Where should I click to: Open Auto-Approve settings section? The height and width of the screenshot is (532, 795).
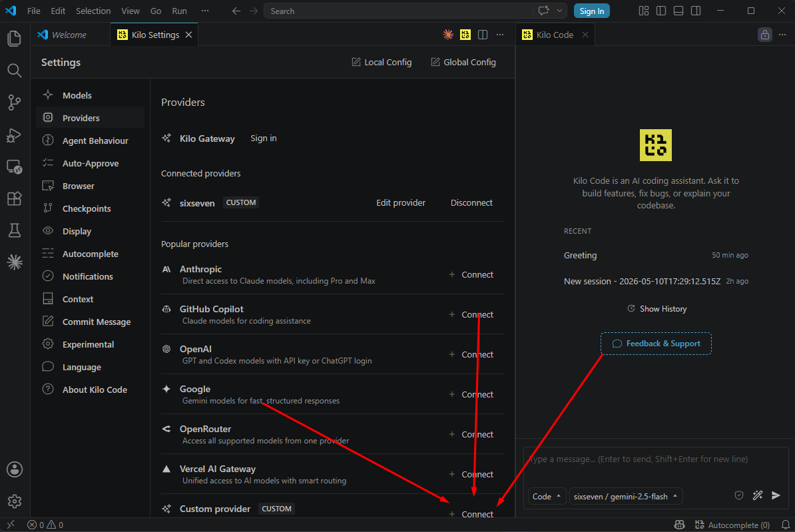pyautogui.click(x=91, y=163)
